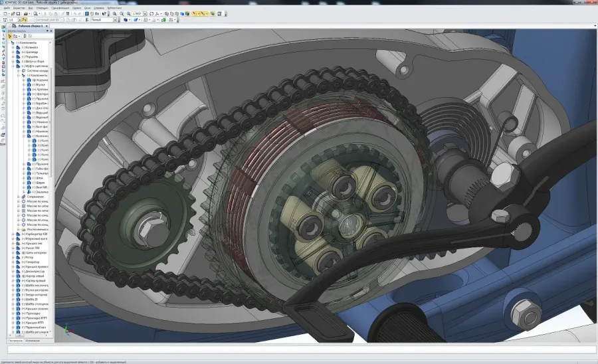This screenshot has height=364, width=598.
Task: Select the Рабочая сборка 1 document tab
Action: pos(31,26)
